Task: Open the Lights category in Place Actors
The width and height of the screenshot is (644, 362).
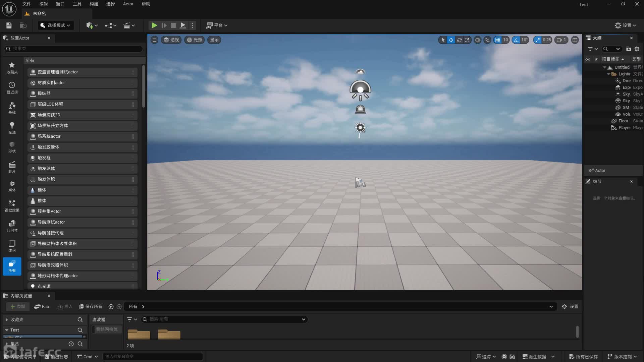Action: pyautogui.click(x=12, y=128)
